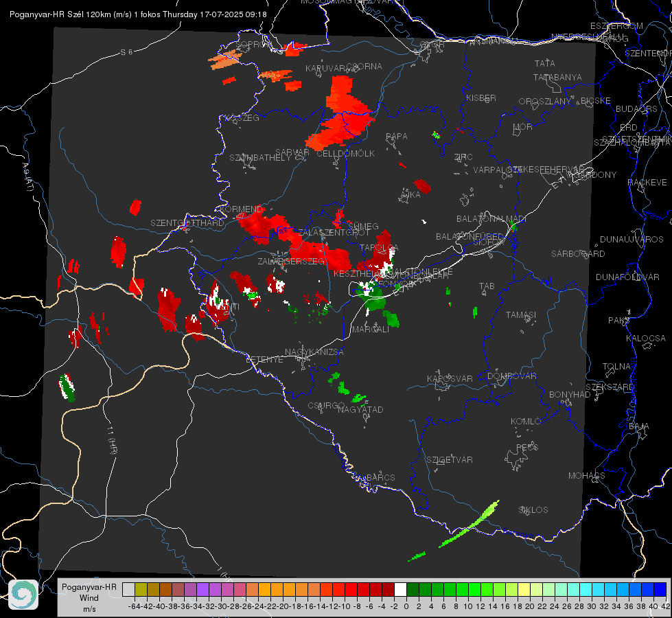Select the pale yellow swatch between 18 and 20
672x618 pixels.
click(x=524, y=589)
